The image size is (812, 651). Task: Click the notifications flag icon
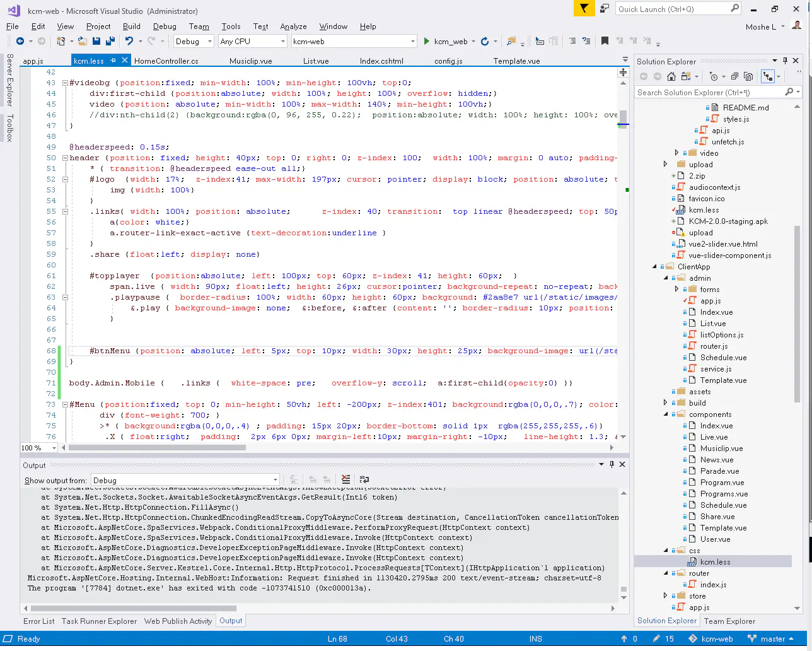click(x=584, y=8)
